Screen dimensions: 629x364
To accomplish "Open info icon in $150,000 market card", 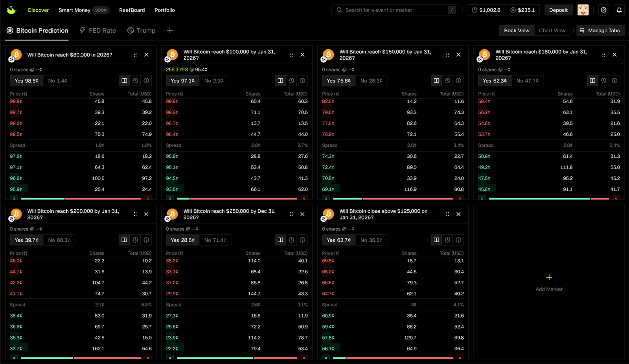I will coord(458,80).
